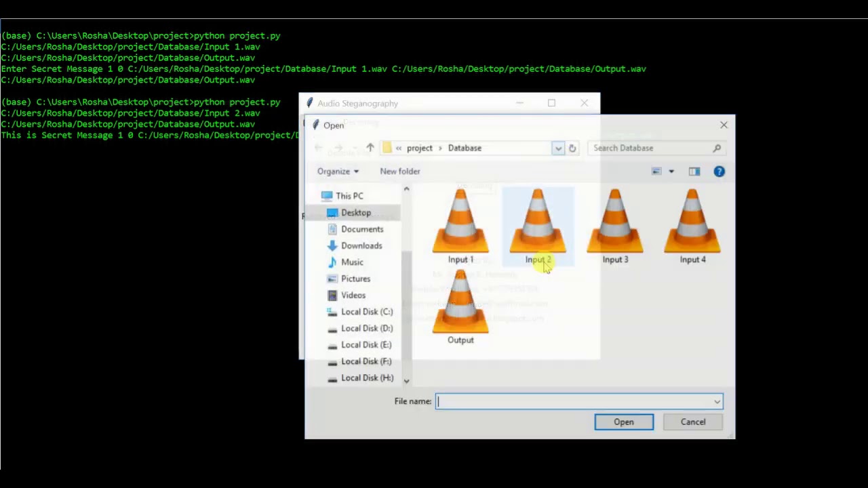Show hidden breadcrumb path chevrons
The height and width of the screenshot is (488, 868).
click(x=399, y=148)
